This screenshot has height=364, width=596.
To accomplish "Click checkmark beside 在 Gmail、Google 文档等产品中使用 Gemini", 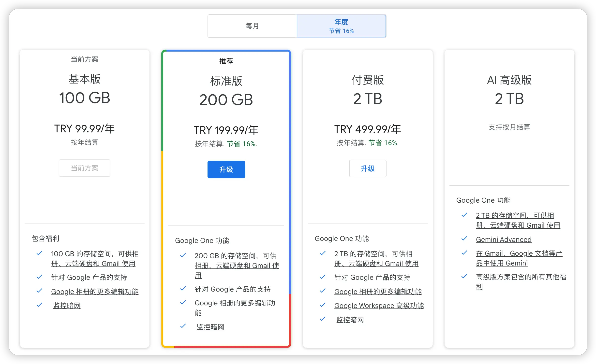I will pyautogui.click(x=464, y=253).
